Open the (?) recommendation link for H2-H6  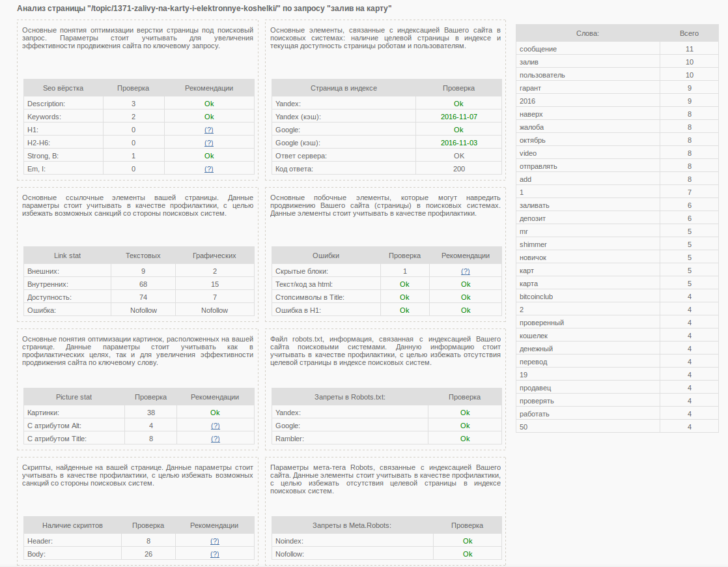coord(209,143)
